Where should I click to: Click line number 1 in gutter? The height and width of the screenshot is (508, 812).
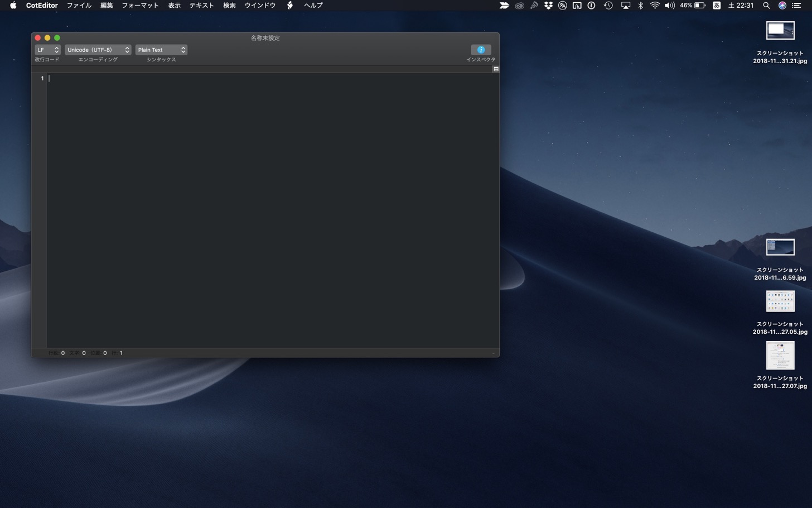point(42,78)
